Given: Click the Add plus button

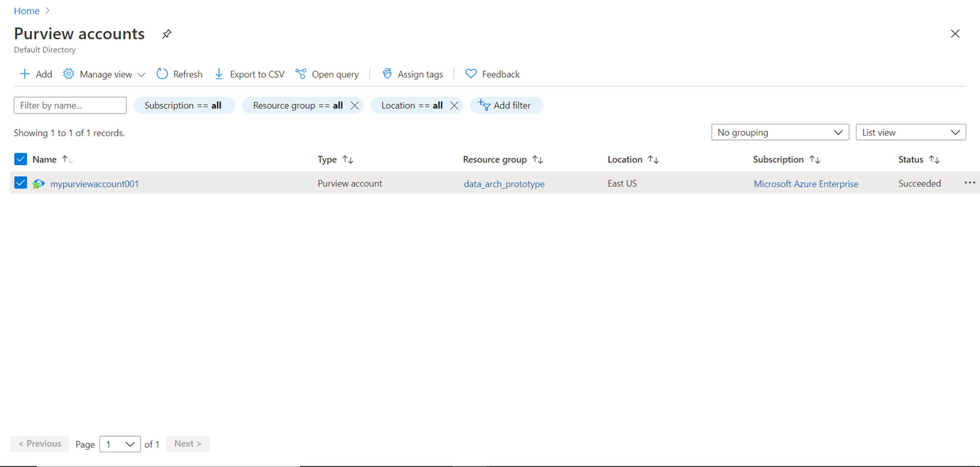Looking at the screenshot, I should pyautogui.click(x=35, y=74).
